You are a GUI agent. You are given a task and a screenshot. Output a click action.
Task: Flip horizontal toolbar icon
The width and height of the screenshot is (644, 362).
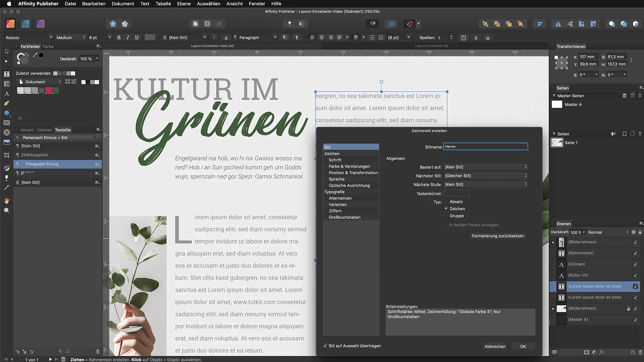pos(558,24)
